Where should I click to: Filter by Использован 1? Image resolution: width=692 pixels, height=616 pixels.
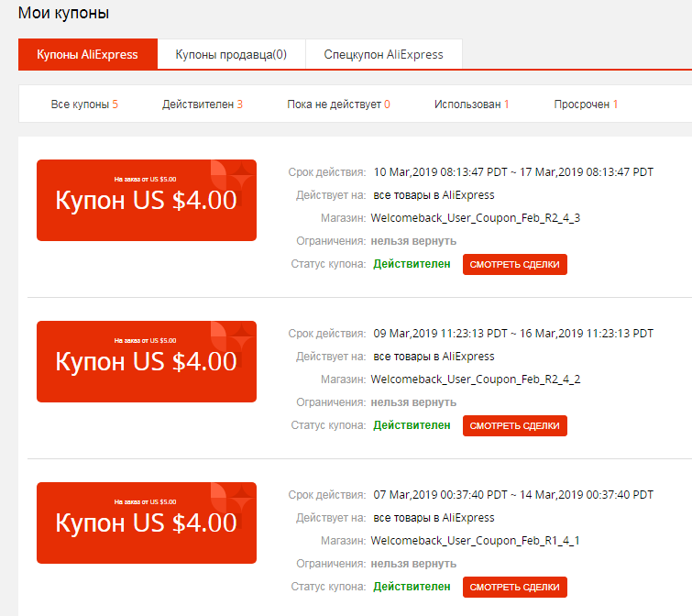coord(471,104)
